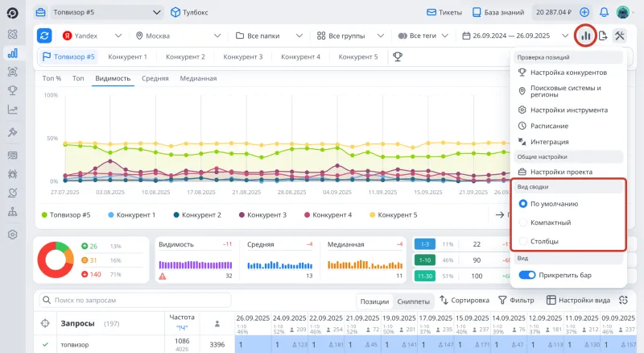Click the add funds plus icon
The image size is (644, 353).
[x=584, y=13]
